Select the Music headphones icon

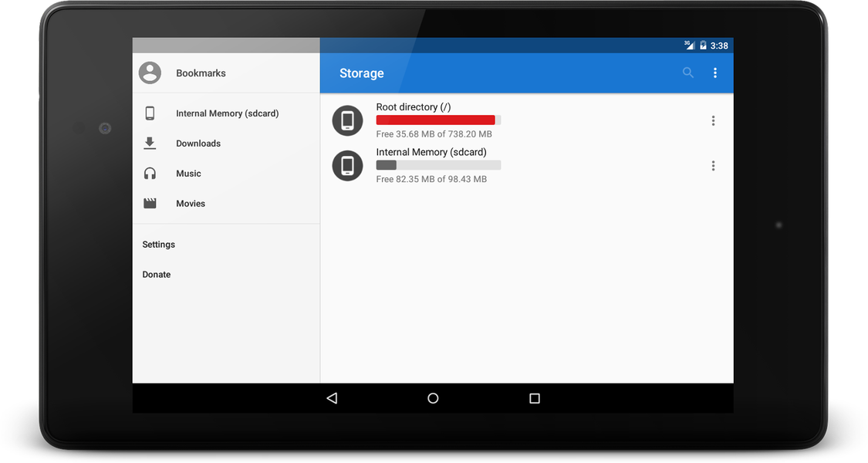(150, 173)
